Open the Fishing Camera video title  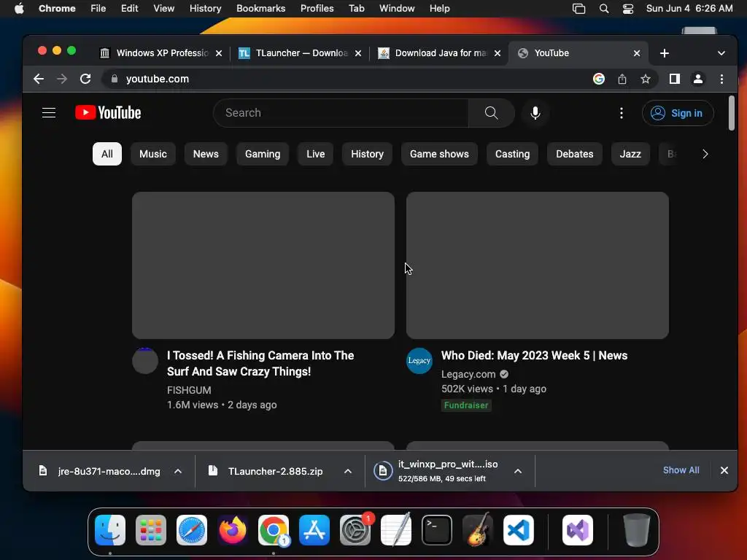click(260, 363)
